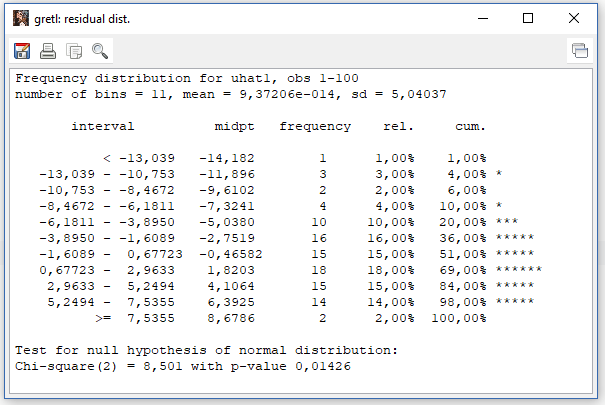The height and width of the screenshot is (405, 605).
Task: Click the Copy icon in toolbar
Action: pyautogui.click(x=74, y=50)
